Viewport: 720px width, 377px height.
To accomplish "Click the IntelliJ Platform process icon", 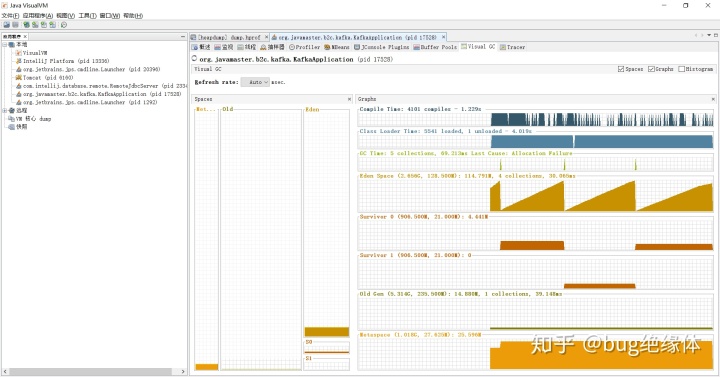I will [x=19, y=61].
